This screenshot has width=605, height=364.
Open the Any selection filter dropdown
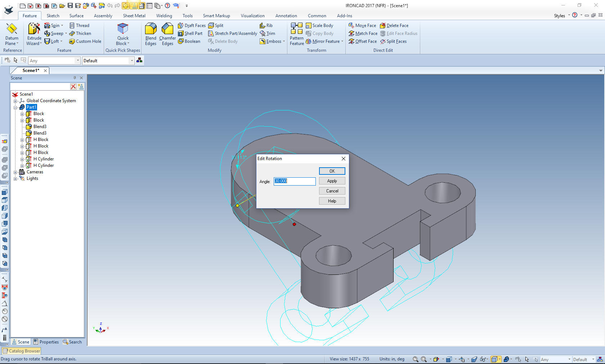[x=77, y=61]
